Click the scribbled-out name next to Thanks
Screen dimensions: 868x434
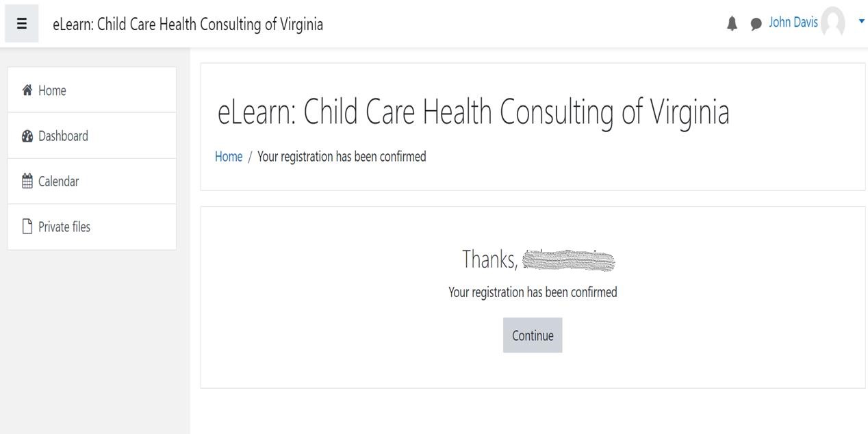570,261
